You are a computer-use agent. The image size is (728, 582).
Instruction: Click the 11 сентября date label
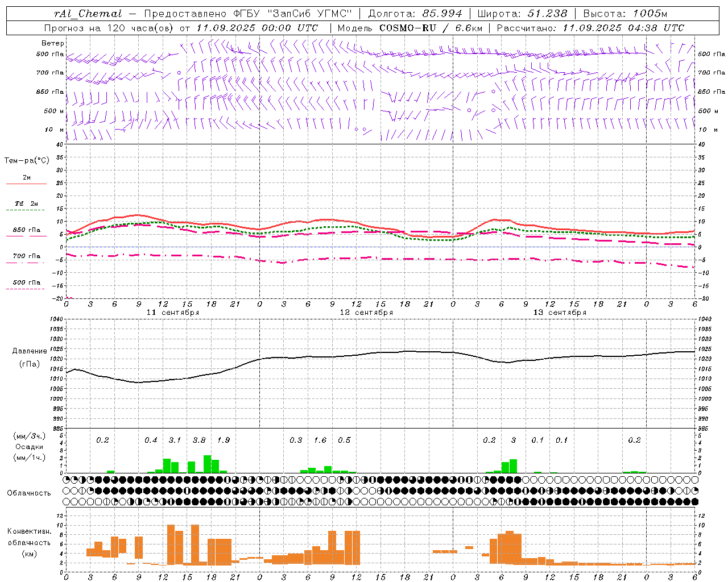tap(173, 313)
